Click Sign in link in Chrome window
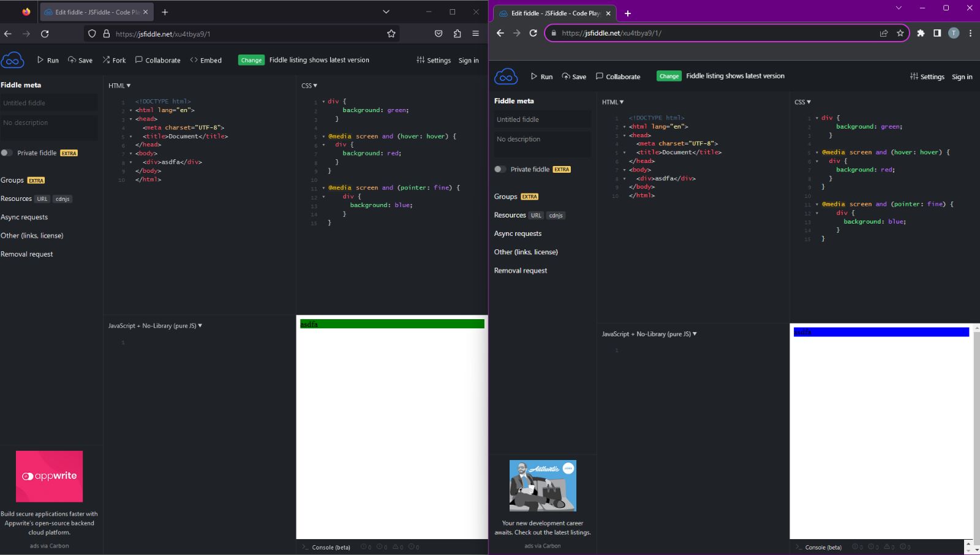980x555 pixels. (962, 77)
